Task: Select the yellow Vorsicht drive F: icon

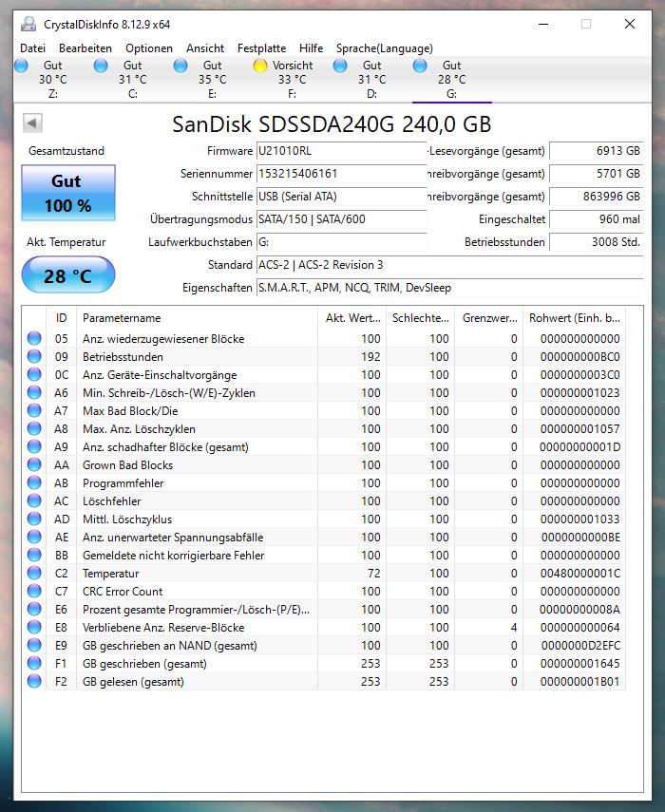Action: tap(260, 66)
